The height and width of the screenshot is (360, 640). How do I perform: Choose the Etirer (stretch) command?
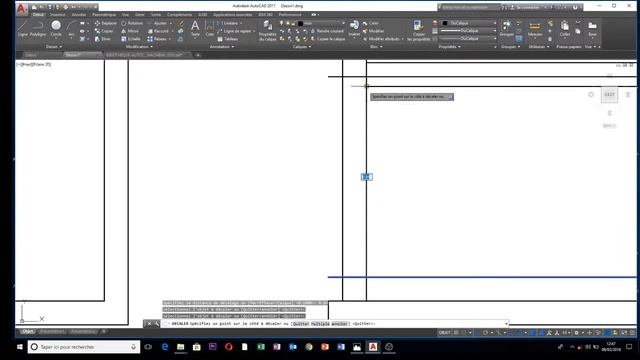(103, 39)
